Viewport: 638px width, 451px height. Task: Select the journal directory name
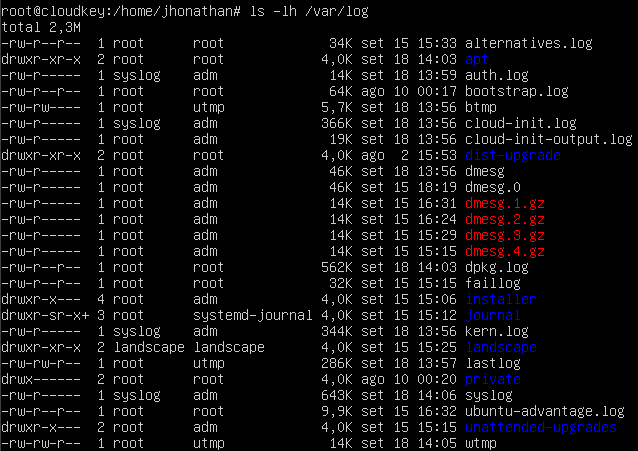tap(493, 316)
